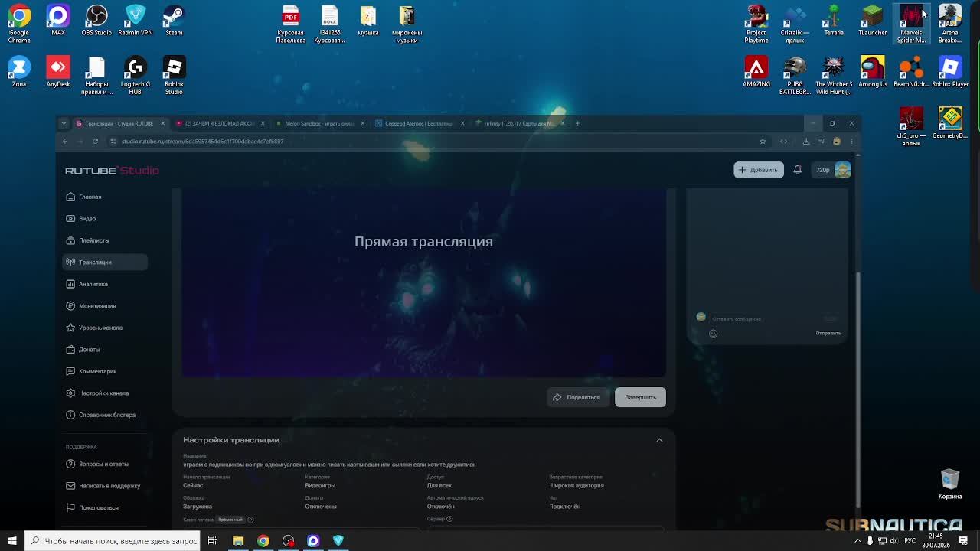This screenshot has height=551, width=980.
Task: Click the Добавить button
Action: pos(759,170)
